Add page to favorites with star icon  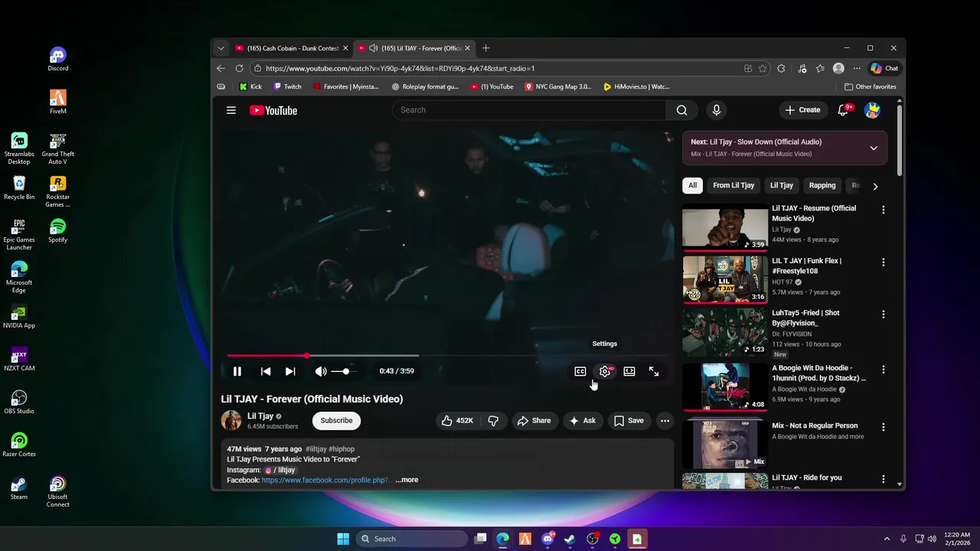click(x=763, y=68)
